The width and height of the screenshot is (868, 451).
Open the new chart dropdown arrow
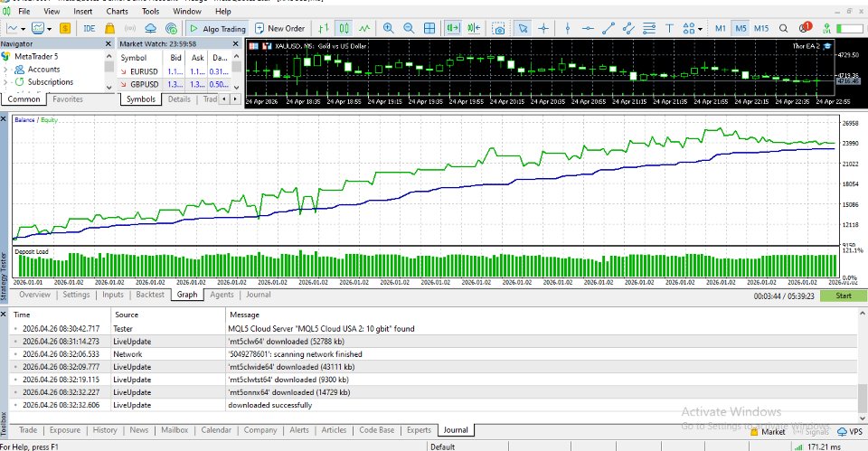click(24, 29)
